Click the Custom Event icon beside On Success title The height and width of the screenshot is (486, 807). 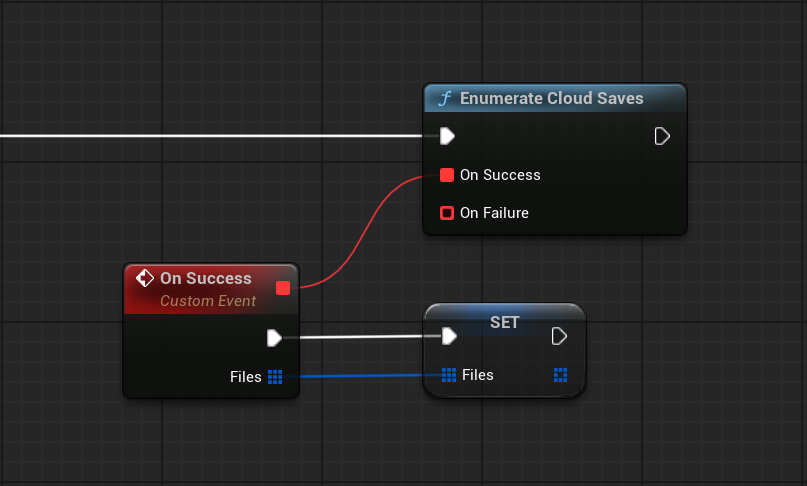[x=144, y=278]
